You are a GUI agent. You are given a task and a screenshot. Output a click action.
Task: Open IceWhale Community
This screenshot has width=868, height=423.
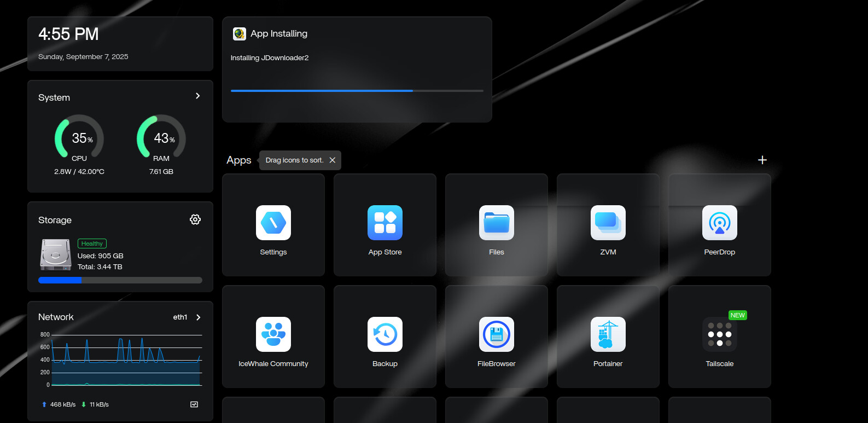[273, 335]
